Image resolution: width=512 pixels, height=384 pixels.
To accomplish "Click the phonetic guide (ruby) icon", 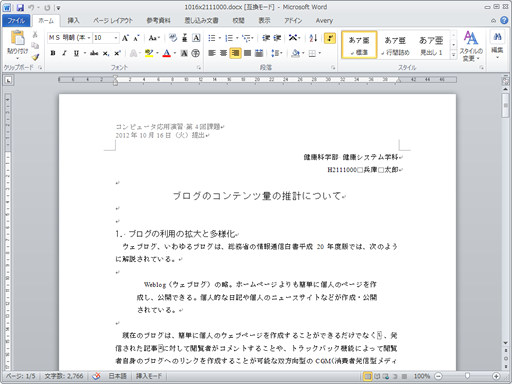I will tap(185, 38).
